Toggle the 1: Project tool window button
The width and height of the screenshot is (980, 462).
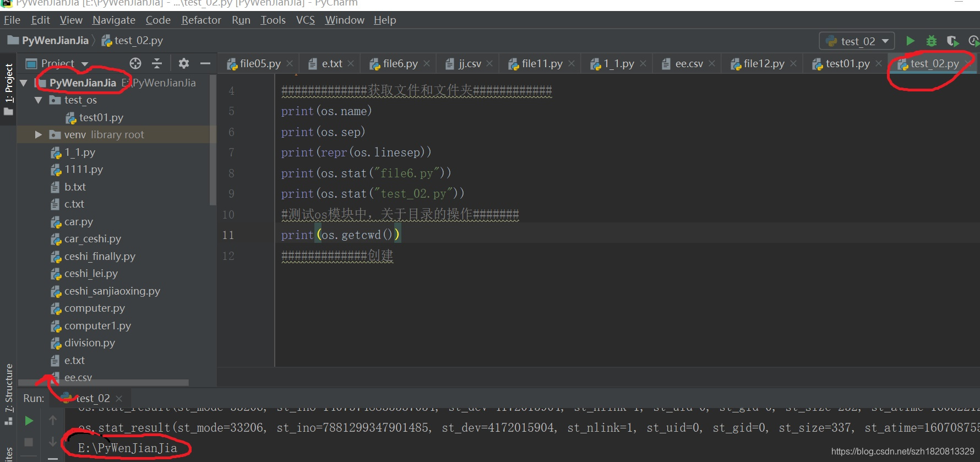[x=8, y=89]
